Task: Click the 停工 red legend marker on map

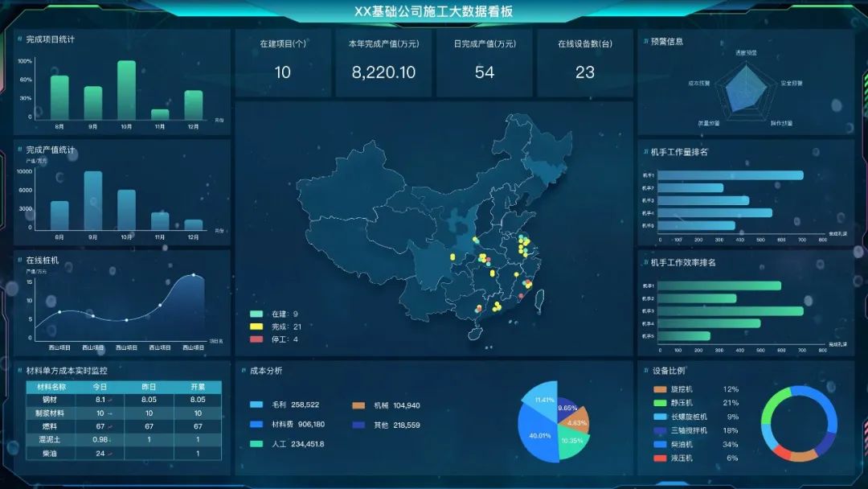Action: pyautogui.click(x=256, y=339)
